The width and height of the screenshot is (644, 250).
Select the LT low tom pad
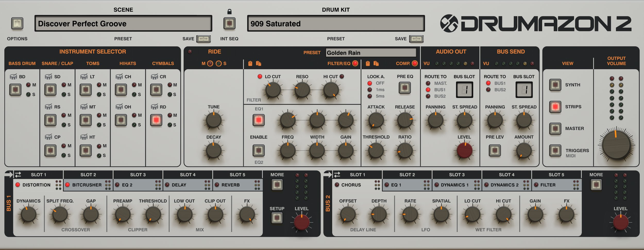point(86,90)
